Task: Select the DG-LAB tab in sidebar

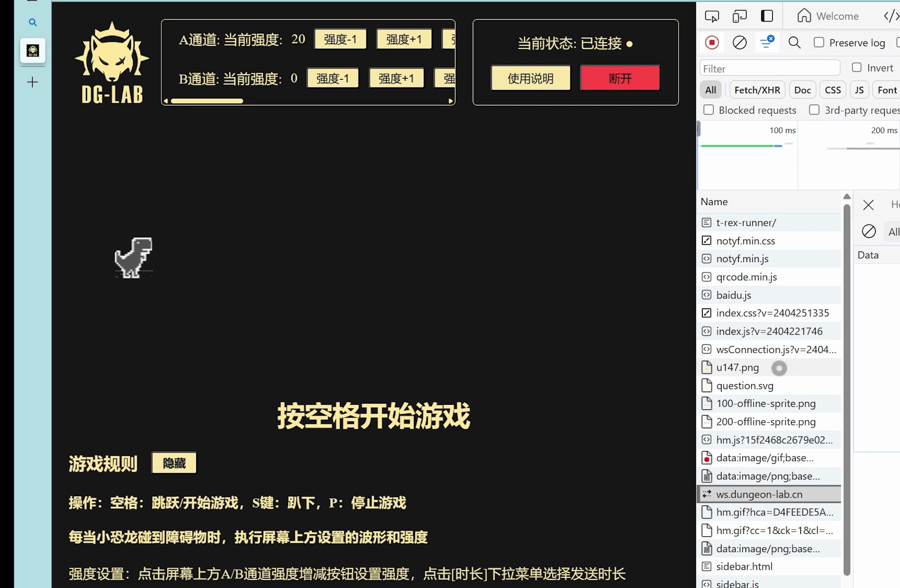Action: [33, 50]
